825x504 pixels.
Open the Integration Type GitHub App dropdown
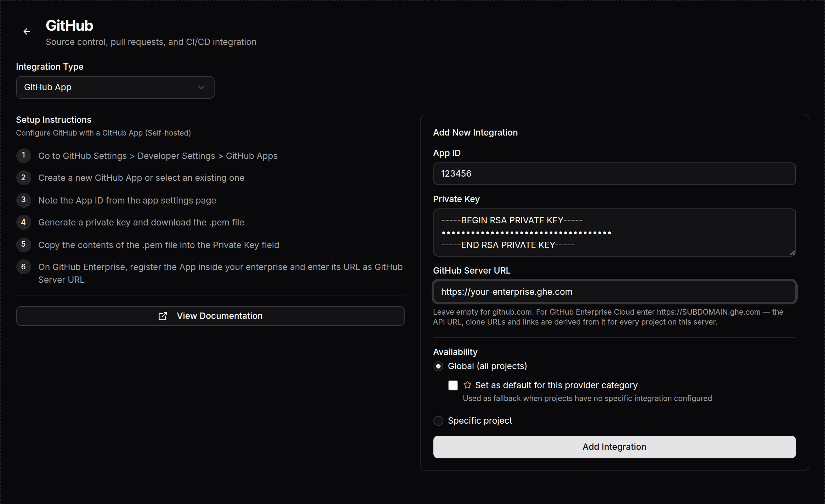point(115,87)
